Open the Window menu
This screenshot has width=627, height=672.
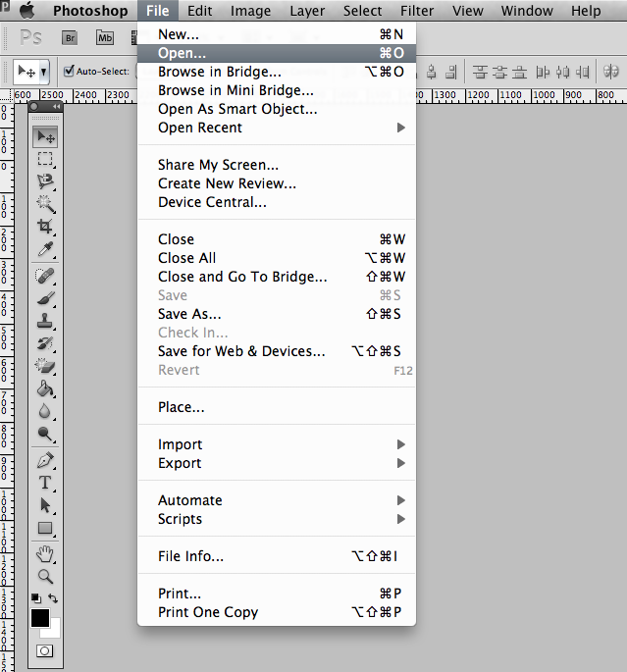[527, 11]
